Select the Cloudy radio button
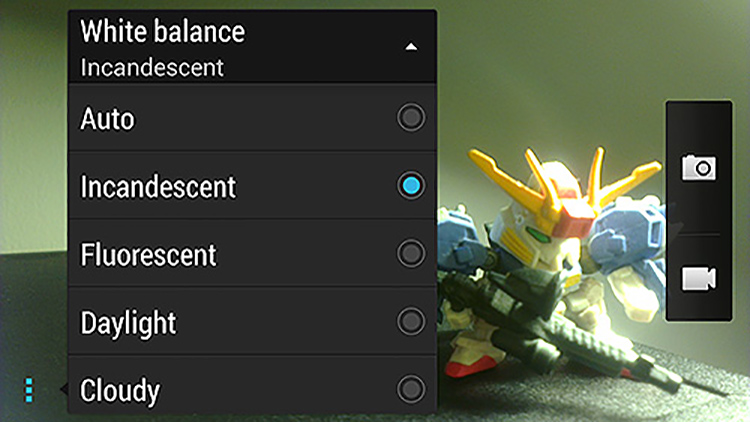Image resolution: width=750 pixels, height=422 pixels. point(411,389)
